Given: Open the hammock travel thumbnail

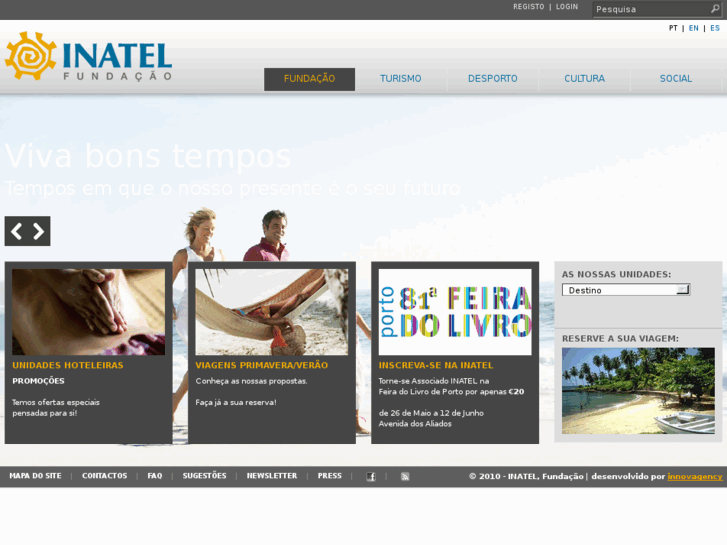Looking at the screenshot, I should (272, 312).
